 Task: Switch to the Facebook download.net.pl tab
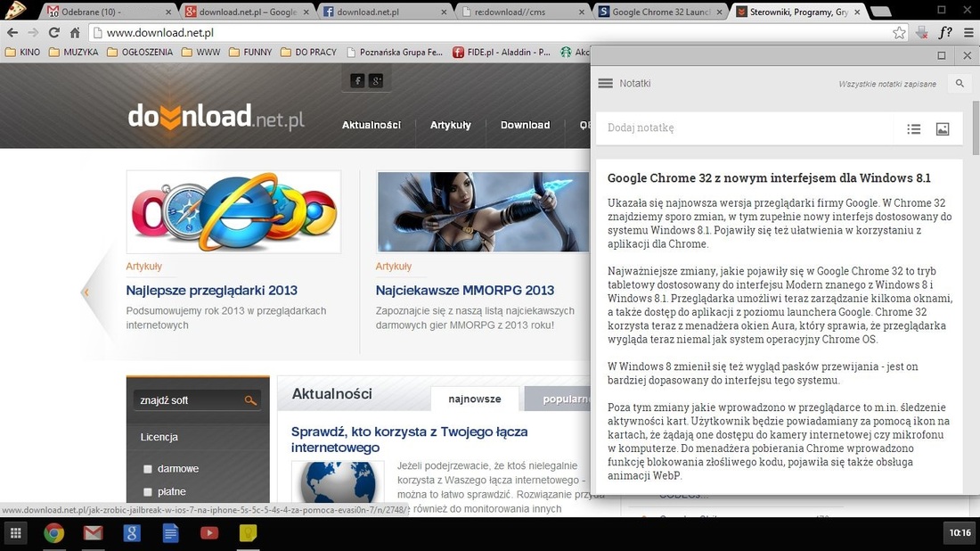(x=384, y=12)
